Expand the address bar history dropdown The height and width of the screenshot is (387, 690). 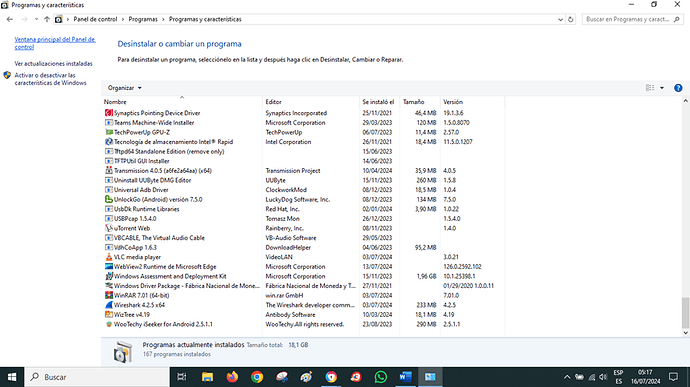coord(560,19)
